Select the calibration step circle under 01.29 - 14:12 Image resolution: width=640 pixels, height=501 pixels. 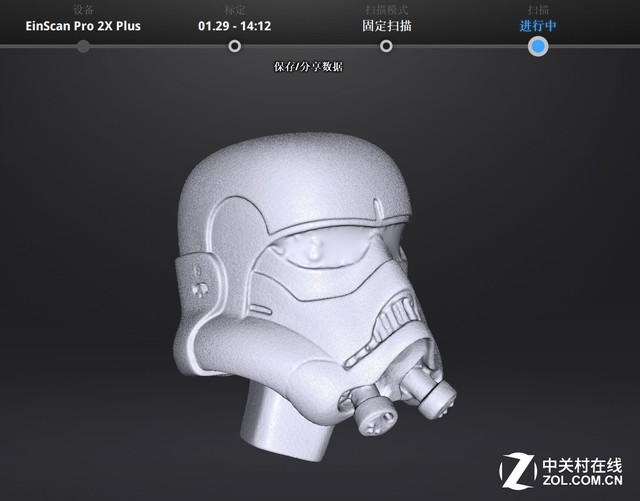click(x=234, y=46)
